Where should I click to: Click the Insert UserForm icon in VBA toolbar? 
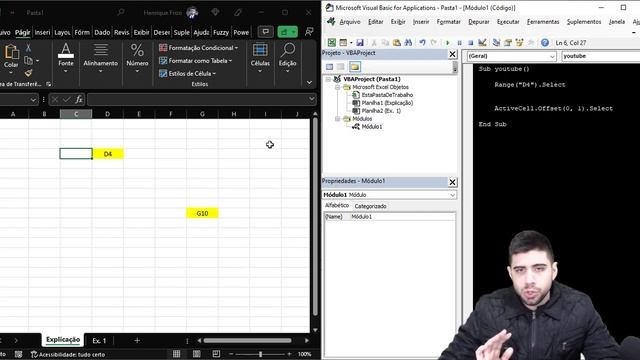point(343,42)
